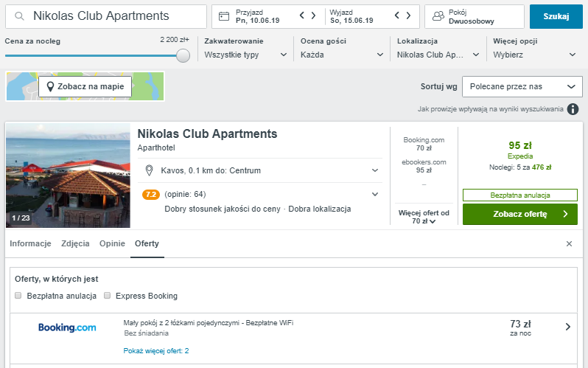
Task: Select the Oferty tab
Action: [x=147, y=243]
